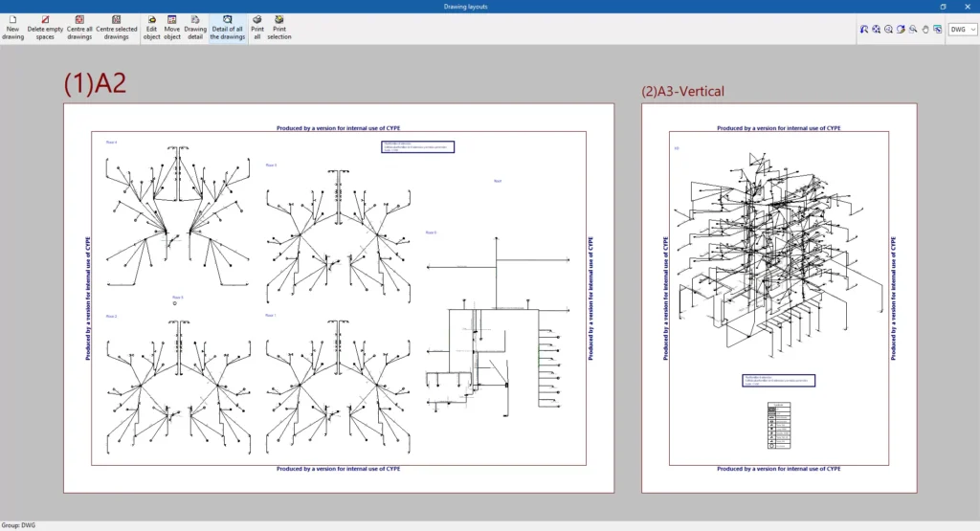The image size is (980, 531).
Task: Open the DWG format dropdown
Action: [962, 30]
